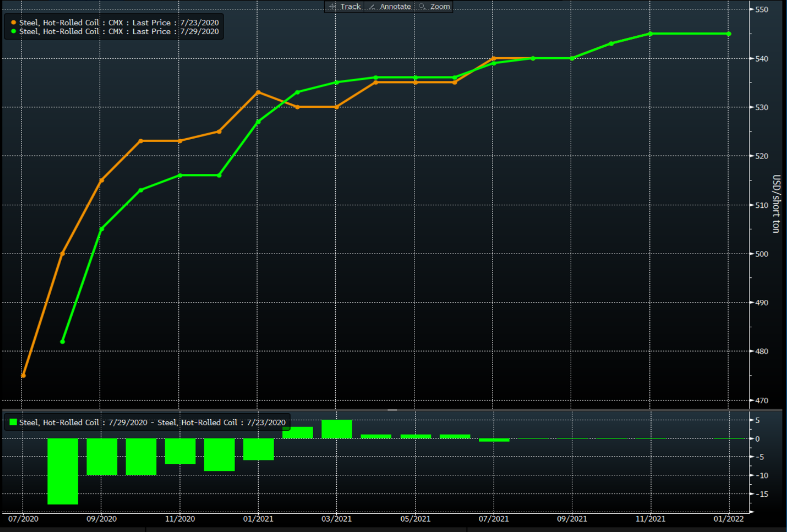787x532 pixels.
Task: Select the 7/23/2020 Last Price legend entry
Action: point(119,23)
